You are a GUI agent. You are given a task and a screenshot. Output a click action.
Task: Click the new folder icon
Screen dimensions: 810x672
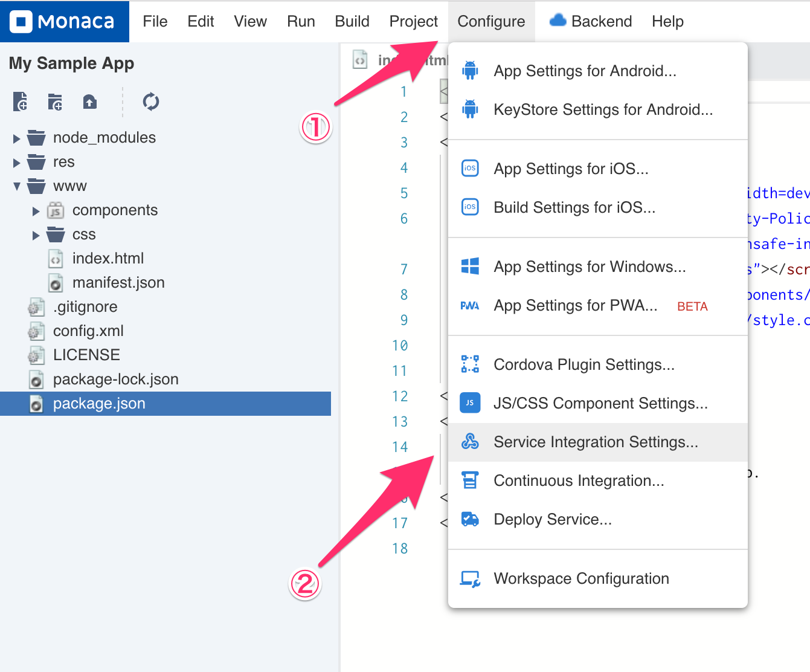[55, 102]
